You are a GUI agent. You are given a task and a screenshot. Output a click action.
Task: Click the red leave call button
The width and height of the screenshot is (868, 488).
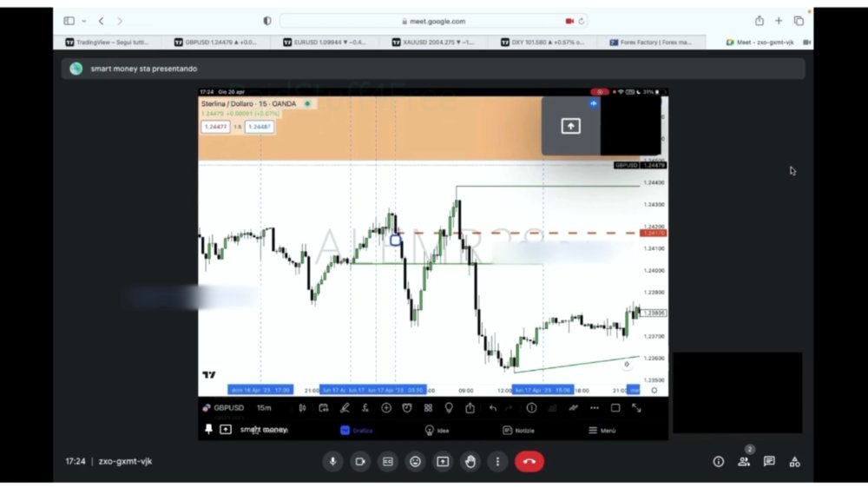529,461
